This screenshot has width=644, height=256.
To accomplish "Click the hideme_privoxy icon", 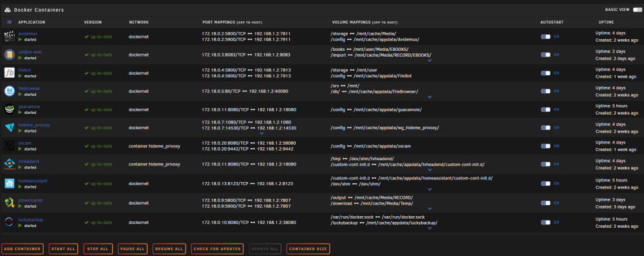I will (9, 127).
